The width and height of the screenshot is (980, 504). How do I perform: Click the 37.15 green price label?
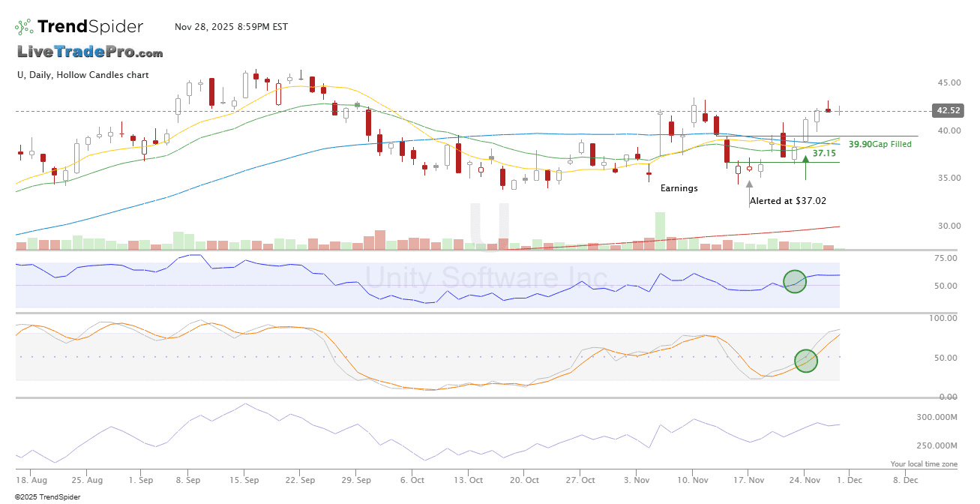pos(824,153)
